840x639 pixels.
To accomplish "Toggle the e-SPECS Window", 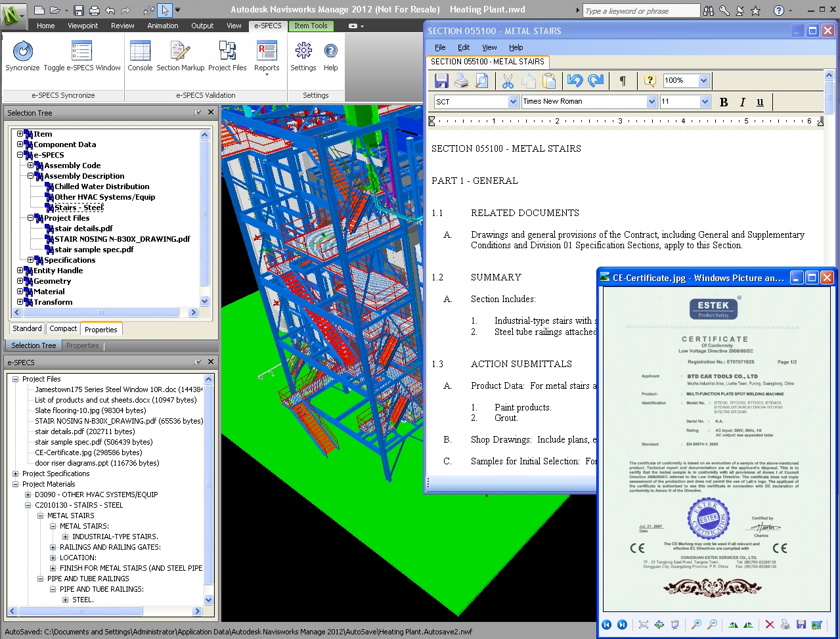I will (82, 56).
